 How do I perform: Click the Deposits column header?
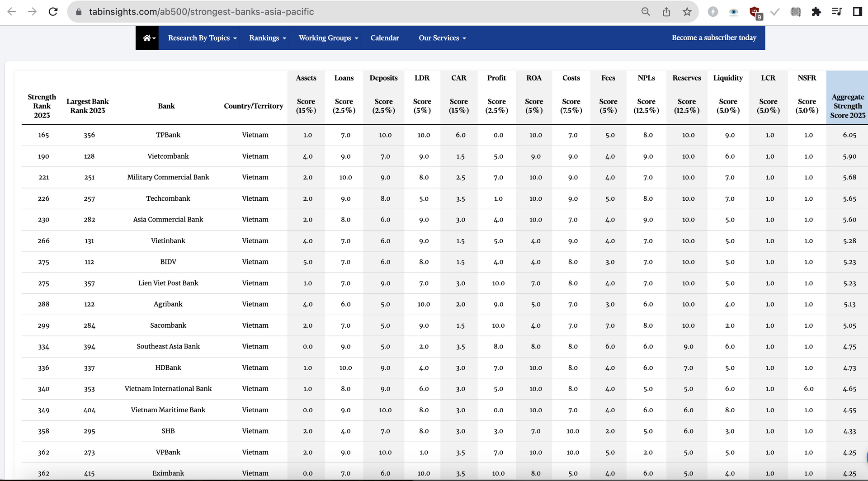click(x=384, y=78)
